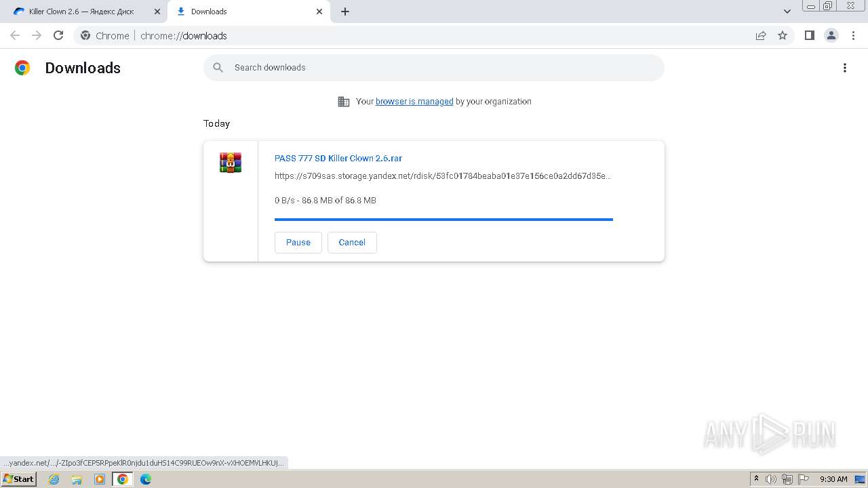Open the Downloads page three-dot menu
The image size is (868, 488).
845,68
